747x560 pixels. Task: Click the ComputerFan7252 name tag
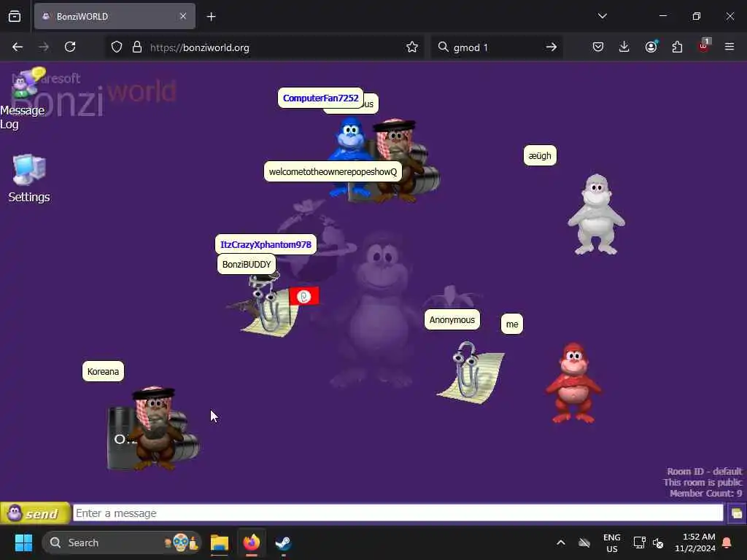tap(320, 98)
